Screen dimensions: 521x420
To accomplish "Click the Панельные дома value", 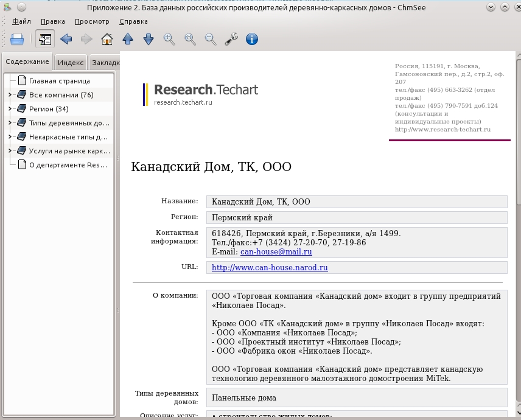I will pyautogui.click(x=244, y=397).
